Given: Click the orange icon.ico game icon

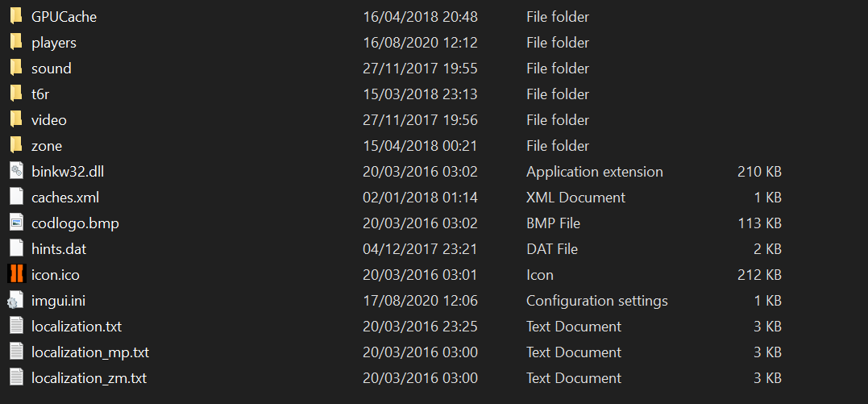Looking at the screenshot, I should [x=17, y=274].
